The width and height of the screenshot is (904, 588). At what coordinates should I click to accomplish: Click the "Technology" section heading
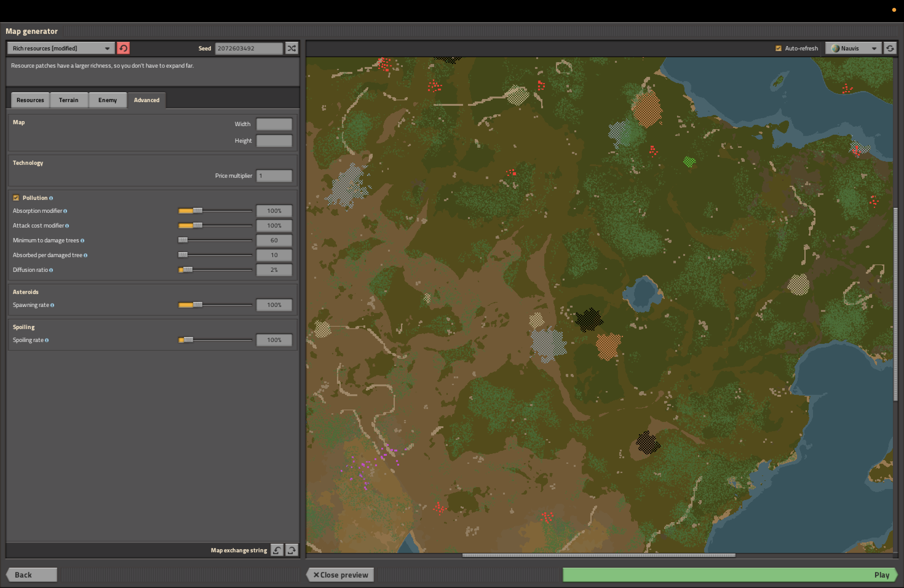28,163
